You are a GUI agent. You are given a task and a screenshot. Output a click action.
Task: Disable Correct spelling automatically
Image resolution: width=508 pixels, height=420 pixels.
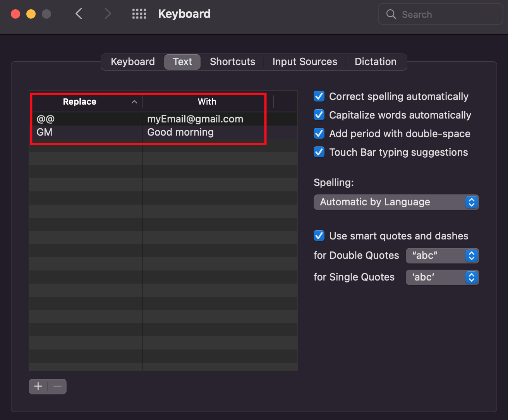tap(319, 96)
